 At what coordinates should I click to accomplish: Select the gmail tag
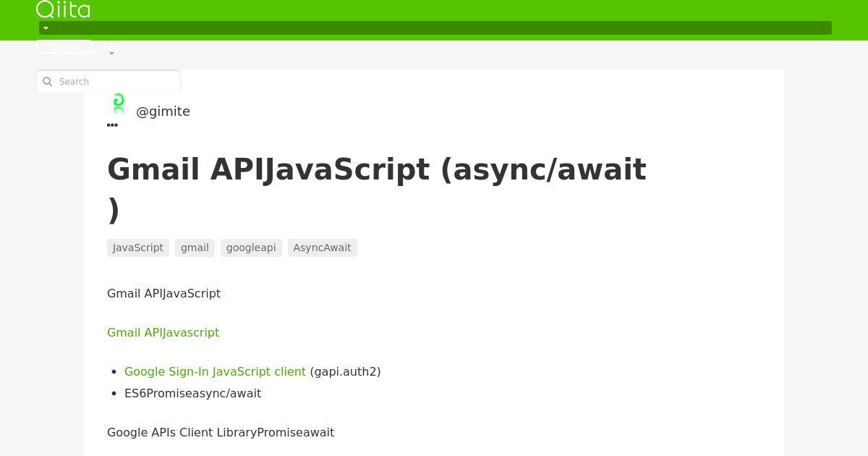195,248
